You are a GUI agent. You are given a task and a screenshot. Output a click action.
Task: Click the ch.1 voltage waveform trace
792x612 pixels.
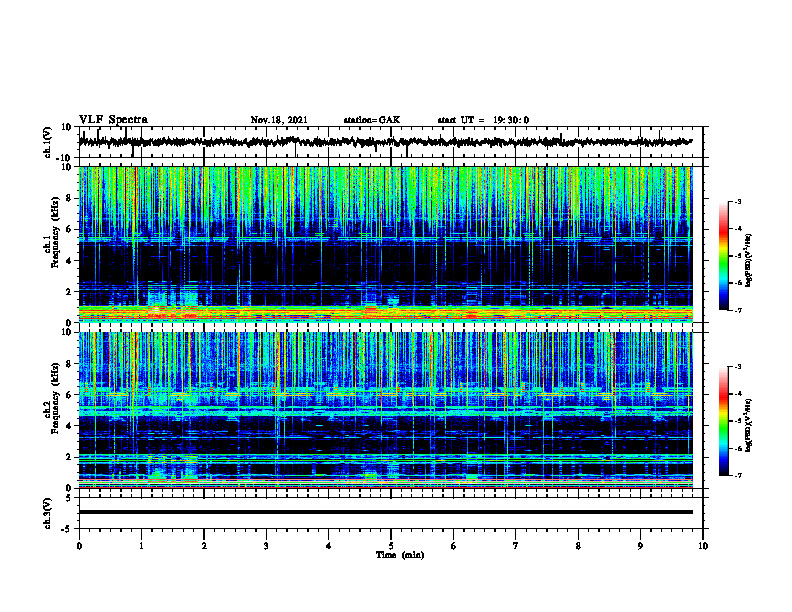[x=385, y=142]
